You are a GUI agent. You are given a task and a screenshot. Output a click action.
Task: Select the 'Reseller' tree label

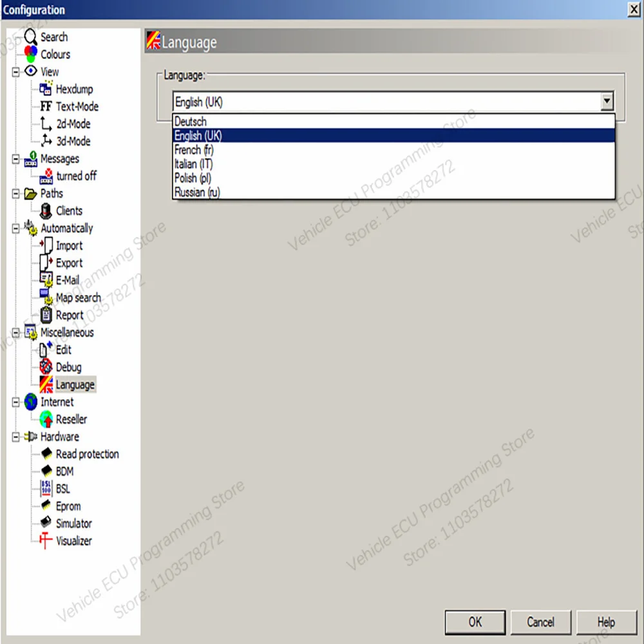(71, 419)
